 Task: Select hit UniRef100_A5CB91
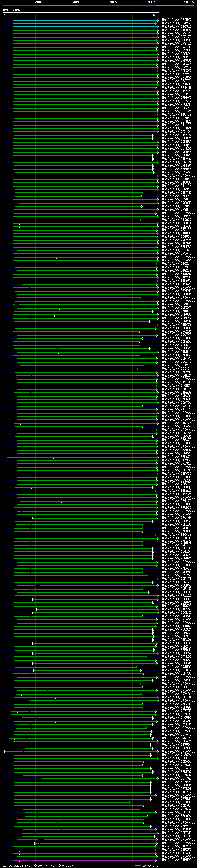(176, 54)
